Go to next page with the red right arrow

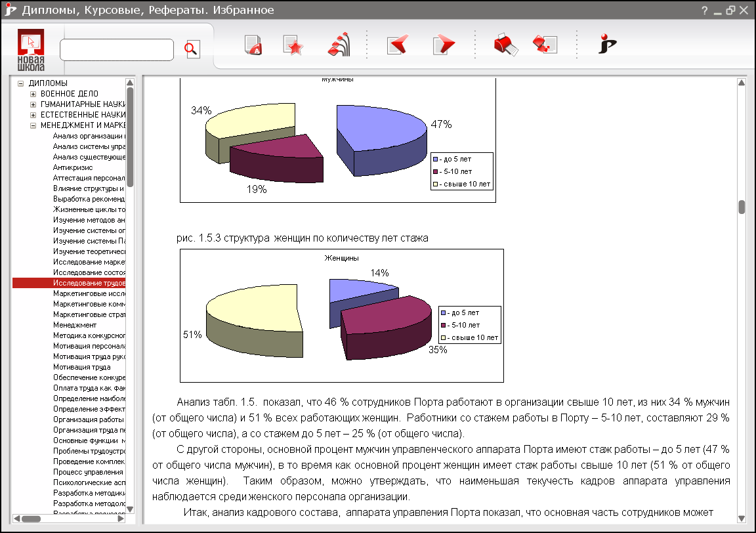444,45
